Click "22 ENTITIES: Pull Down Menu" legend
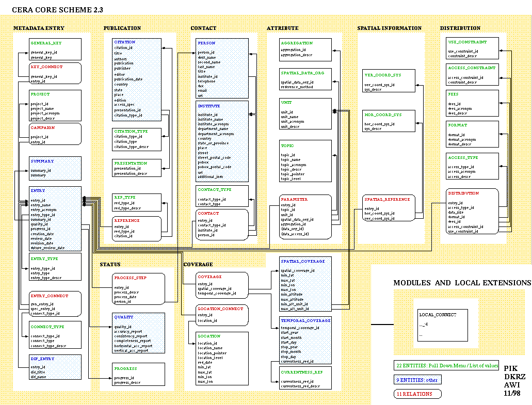The width and height of the screenshot is (532, 405). (446, 365)
